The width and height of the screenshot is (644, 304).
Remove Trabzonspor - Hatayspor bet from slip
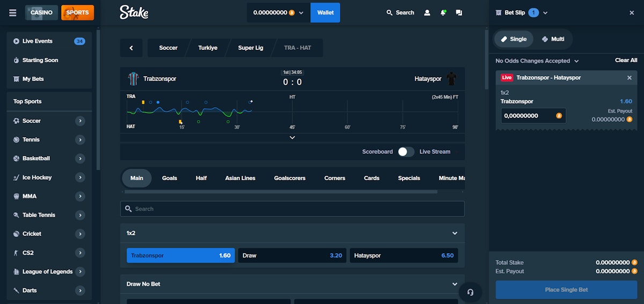(x=630, y=78)
